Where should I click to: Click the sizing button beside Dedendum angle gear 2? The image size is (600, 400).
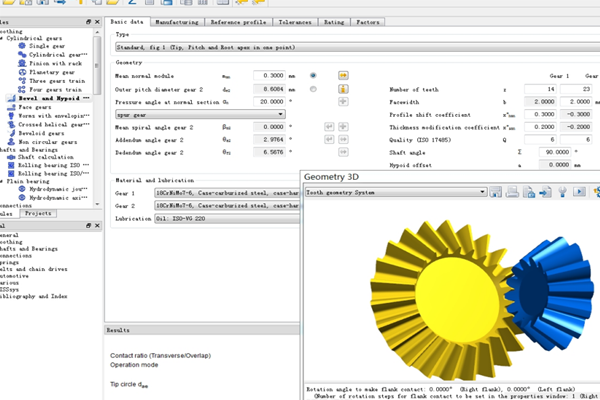click(x=343, y=152)
